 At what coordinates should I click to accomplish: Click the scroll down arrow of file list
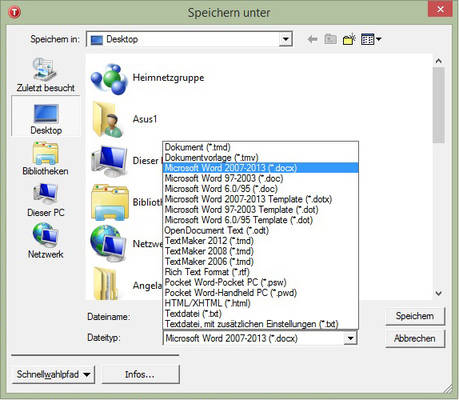click(439, 293)
